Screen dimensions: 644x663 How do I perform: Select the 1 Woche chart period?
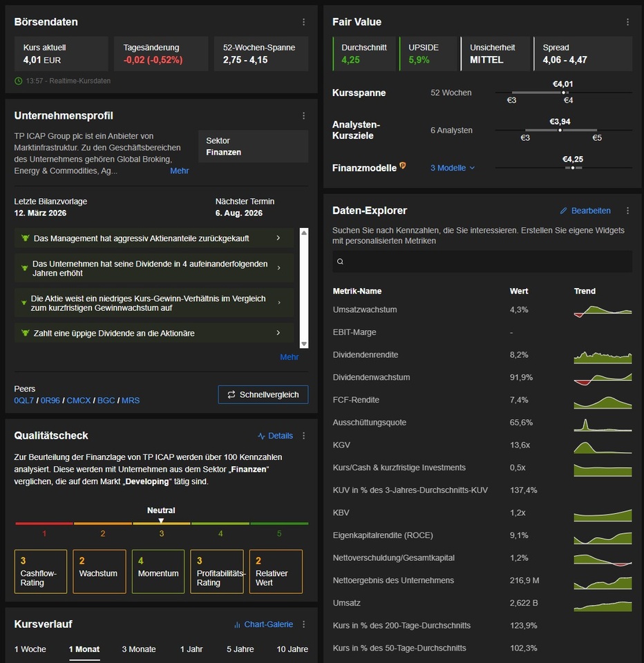pos(30,649)
